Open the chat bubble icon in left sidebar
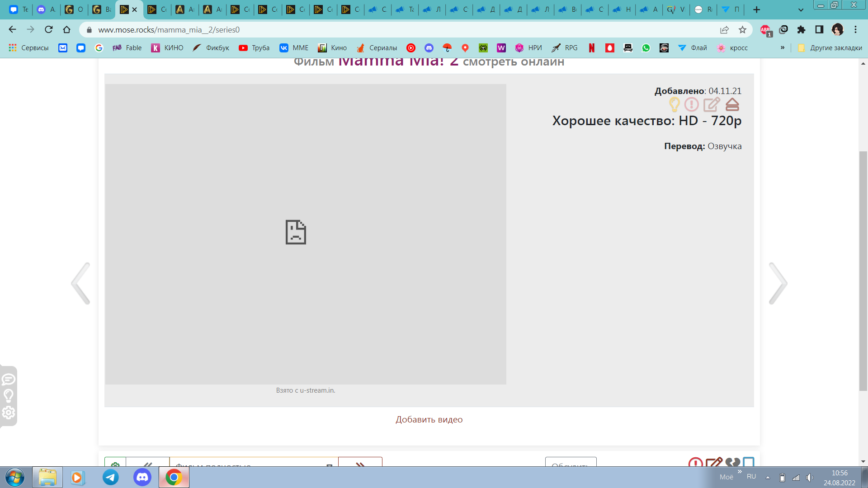Image resolution: width=868 pixels, height=488 pixels. 9,379
